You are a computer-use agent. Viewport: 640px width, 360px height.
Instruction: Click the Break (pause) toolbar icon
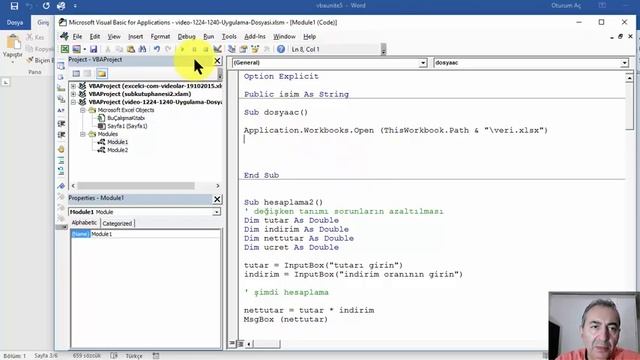(x=194, y=49)
